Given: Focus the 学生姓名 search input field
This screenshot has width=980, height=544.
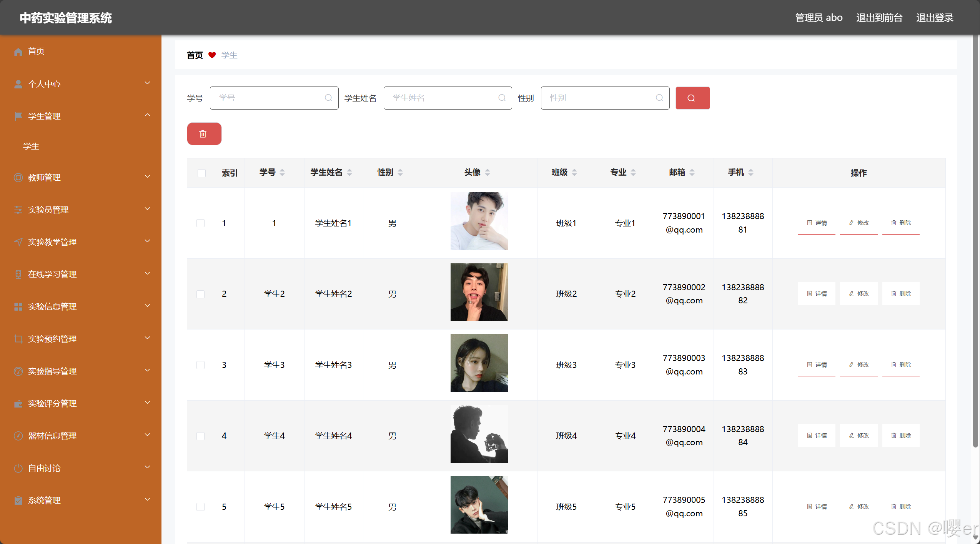Looking at the screenshot, I should point(448,98).
